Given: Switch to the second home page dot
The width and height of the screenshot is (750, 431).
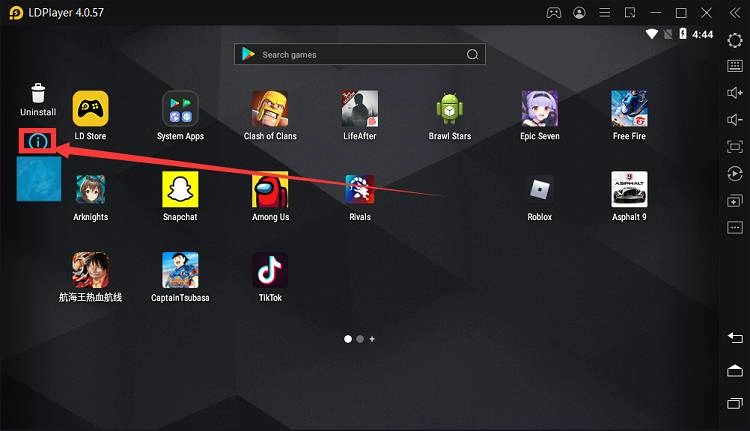Looking at the screenshot, I should coord(360,339).
